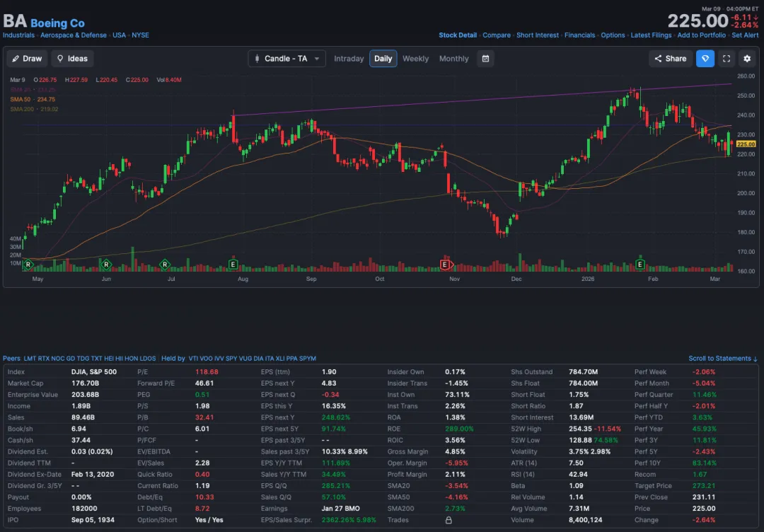
Task: Switch to Intraday timeframe
Action: coord(349,59)
